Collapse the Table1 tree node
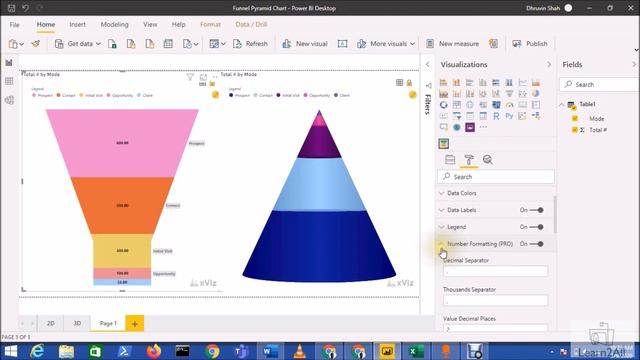640x360 pixels. (x=562, y=104)
